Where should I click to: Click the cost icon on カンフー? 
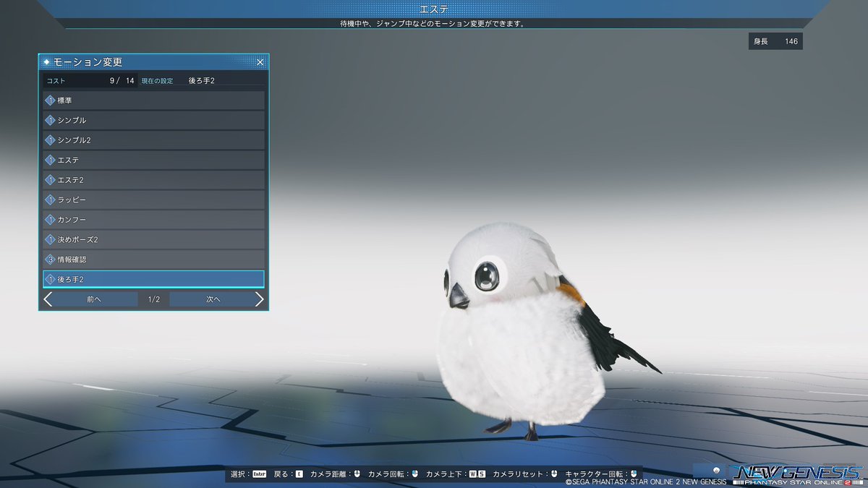(51, 219)
